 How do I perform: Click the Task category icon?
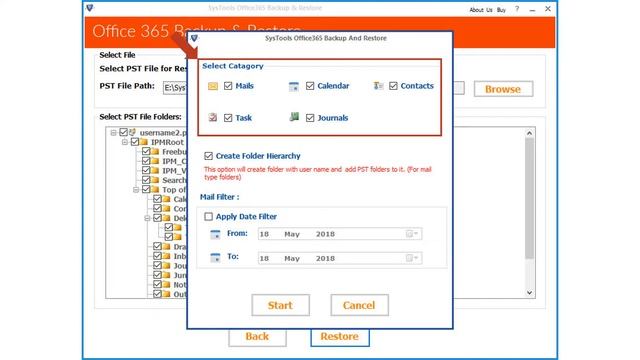pyautogui.click(x=213, y=118)
